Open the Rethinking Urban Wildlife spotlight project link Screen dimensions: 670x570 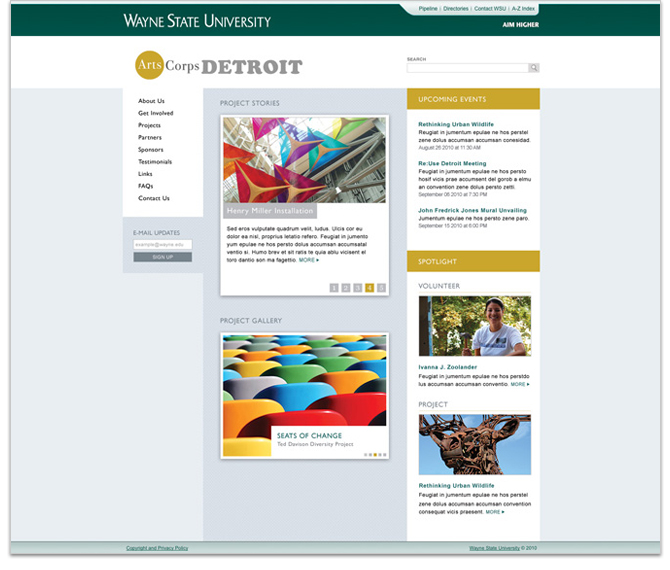[x=456, y=486]
